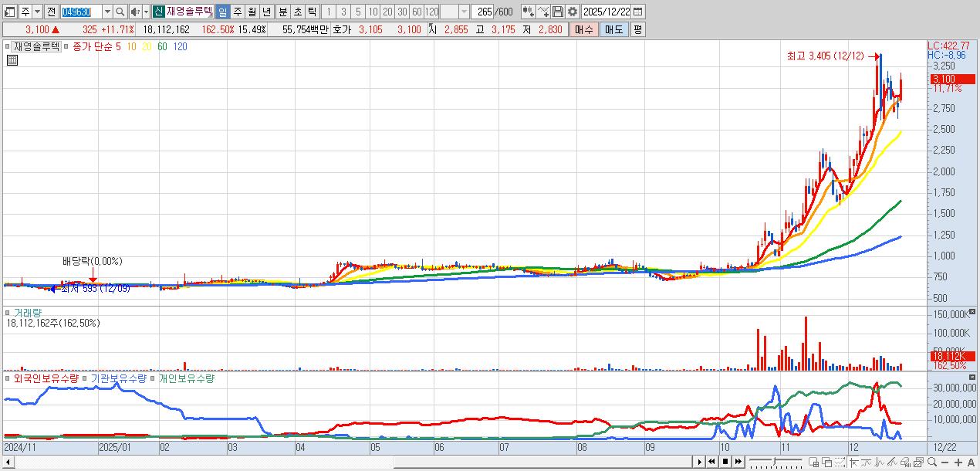
Task: Toggle 외국인보유수량 indicator label
Action: pyautogui.click(x=46, y=379)
